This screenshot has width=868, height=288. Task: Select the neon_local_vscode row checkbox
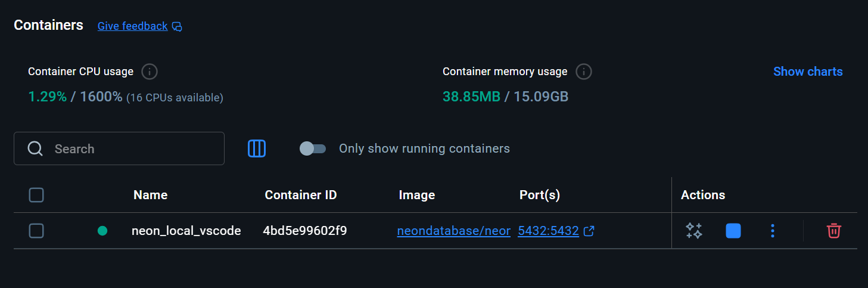pos(36,231)
